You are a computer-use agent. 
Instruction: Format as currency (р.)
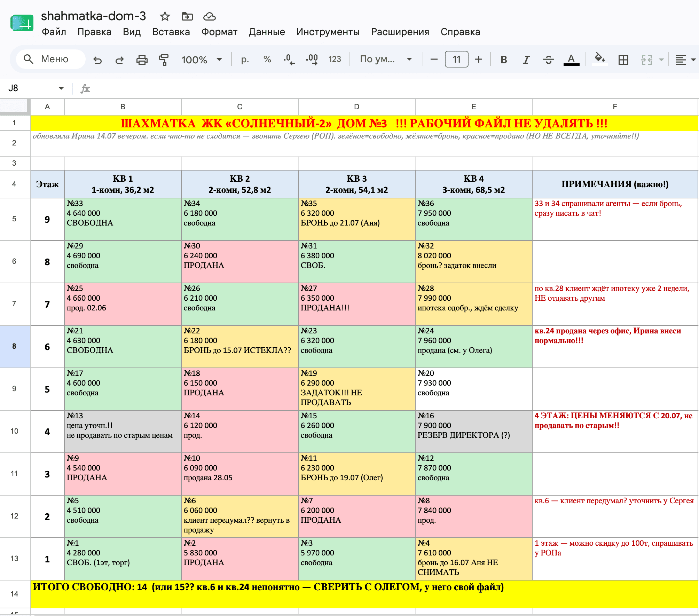[245, 60]
